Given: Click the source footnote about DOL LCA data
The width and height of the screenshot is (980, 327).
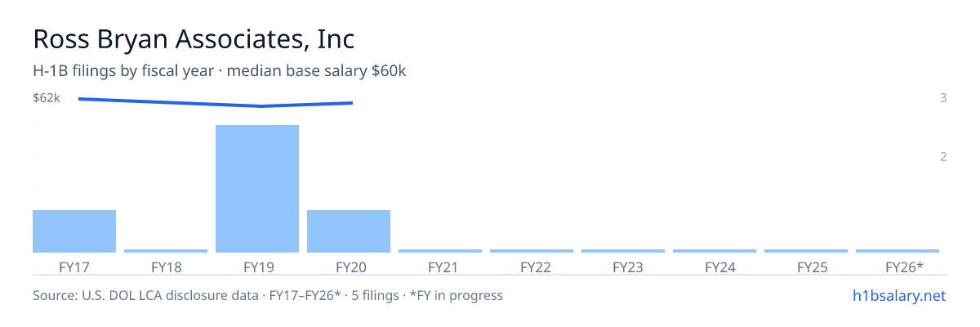Looking at the screenshot, I should [x=268, y=295].
